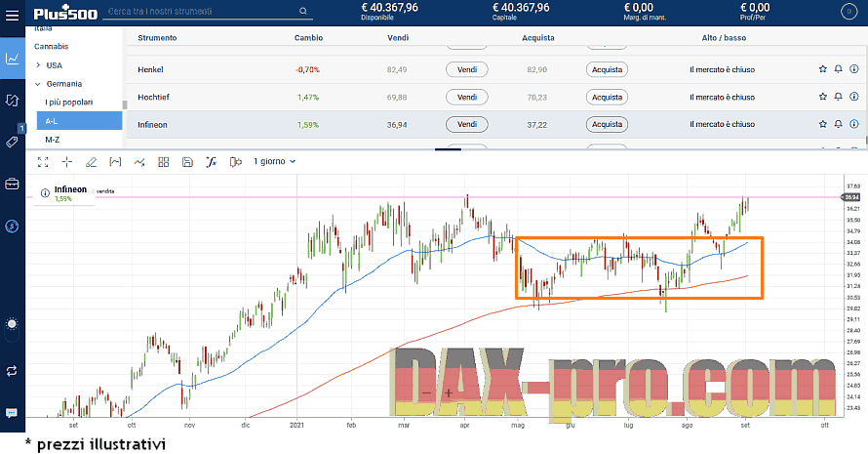
Task: Click the switch account mode arrows icon
Action: tap(12, 371)
